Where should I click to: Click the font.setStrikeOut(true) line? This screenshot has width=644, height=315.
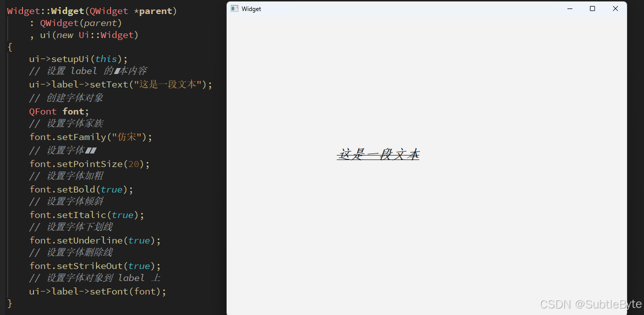tap(95, 266)
